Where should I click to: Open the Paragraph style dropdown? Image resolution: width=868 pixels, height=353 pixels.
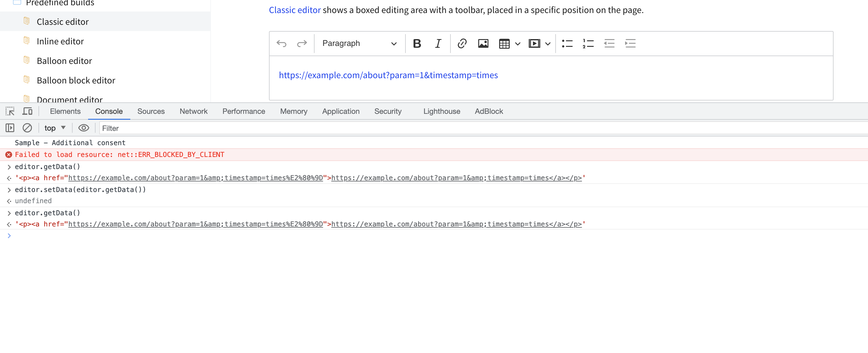coord(358,43)
